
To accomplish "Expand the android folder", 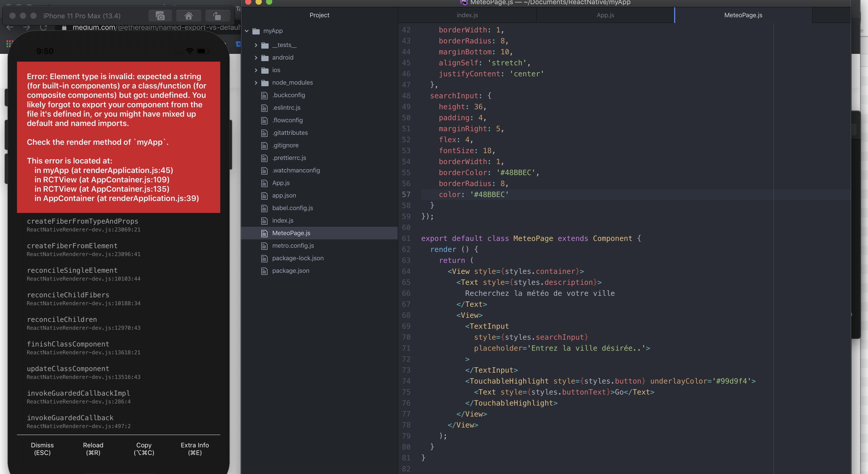I will coord(256,57).
